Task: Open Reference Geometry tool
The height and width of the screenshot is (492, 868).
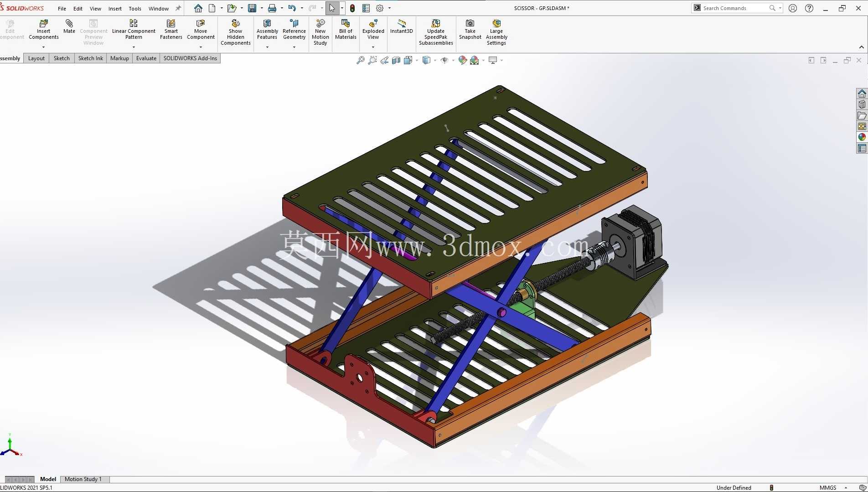Action: (294, 29)
